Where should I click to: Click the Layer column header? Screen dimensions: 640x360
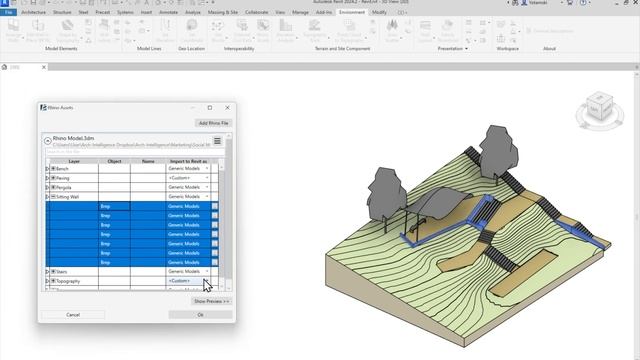pos(74,161)
